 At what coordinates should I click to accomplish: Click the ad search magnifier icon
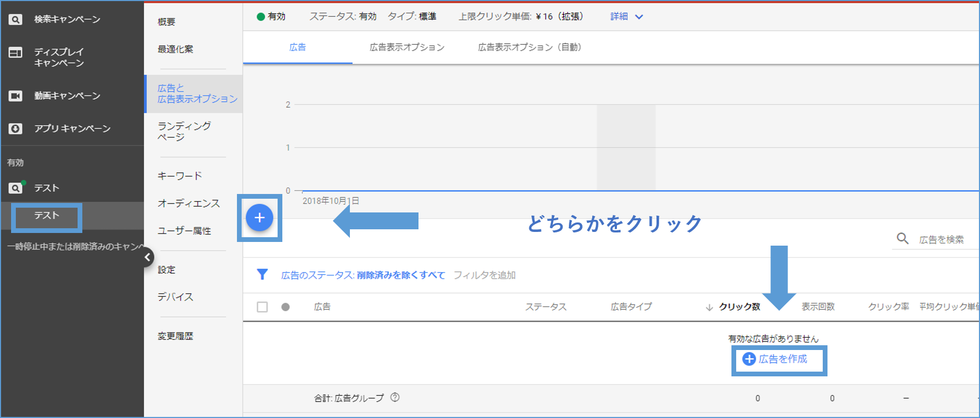point(902,239)
